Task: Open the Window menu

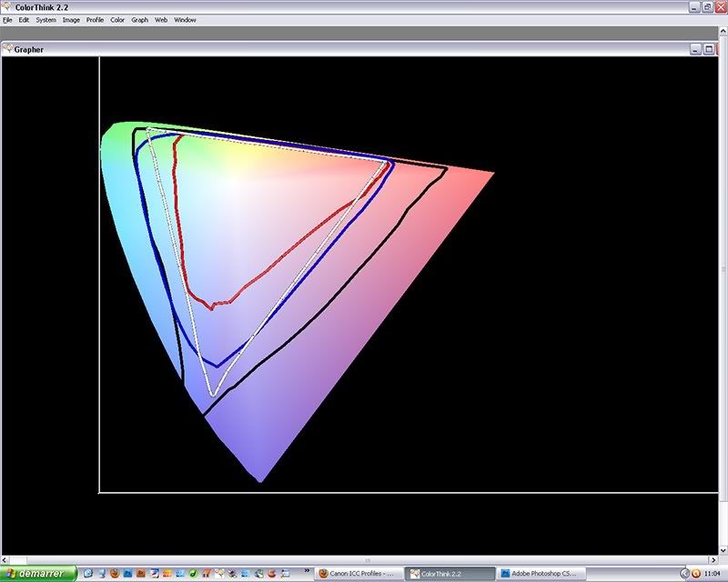Action: click(x=186, y=20)
